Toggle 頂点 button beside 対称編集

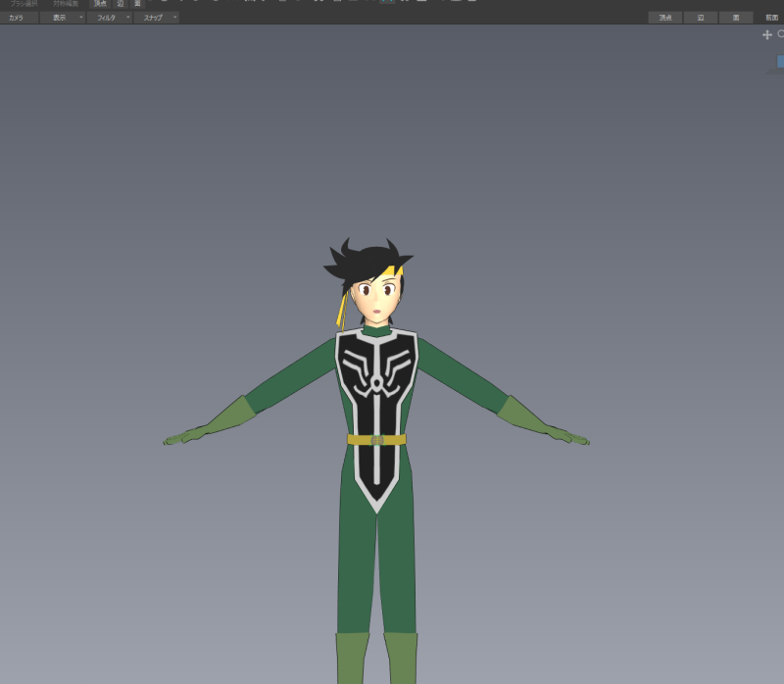[x=101, y=4]
